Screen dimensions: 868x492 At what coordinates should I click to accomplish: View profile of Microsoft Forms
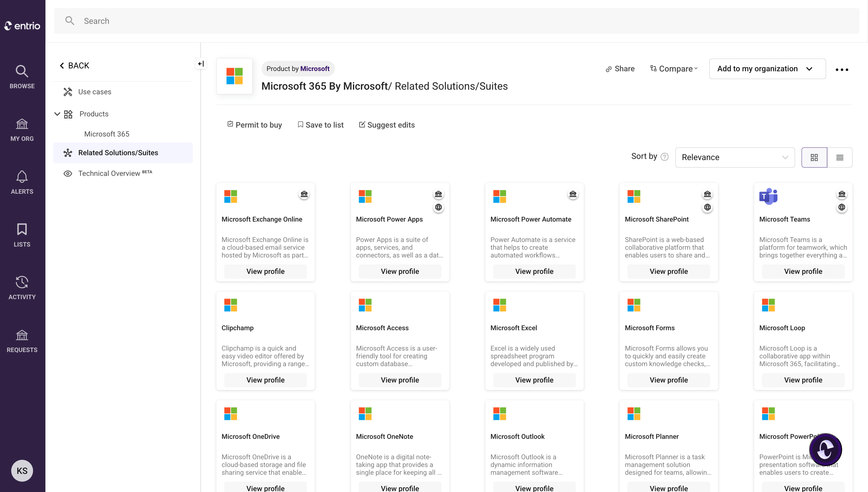point(669,380)
